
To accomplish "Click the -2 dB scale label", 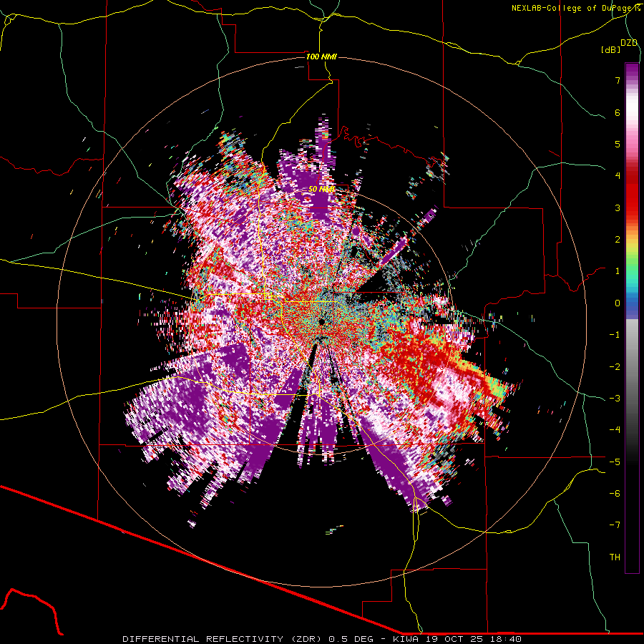I will tap(615, 366).
